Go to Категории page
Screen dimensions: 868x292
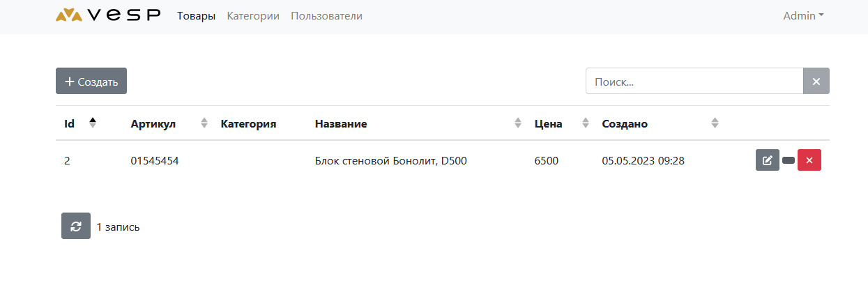point(253,15)
